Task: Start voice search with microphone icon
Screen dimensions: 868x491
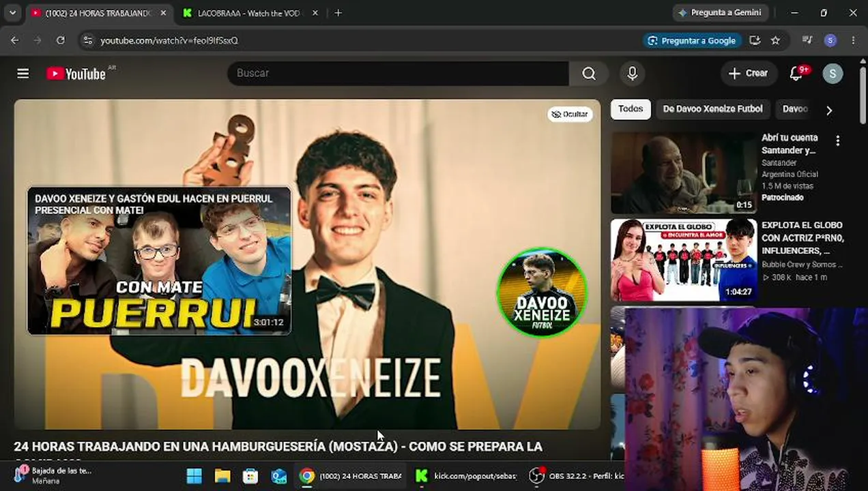Action: coord(633,74)
